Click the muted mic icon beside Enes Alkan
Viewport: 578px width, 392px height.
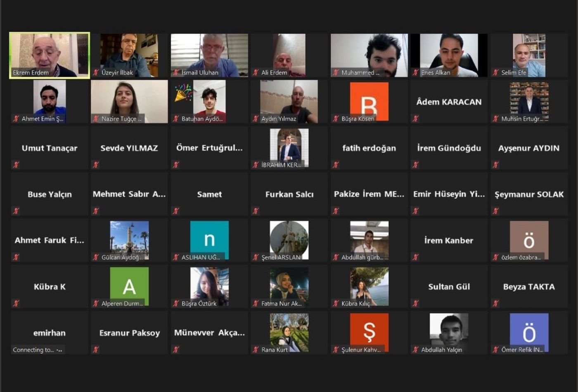pos(416,73)
